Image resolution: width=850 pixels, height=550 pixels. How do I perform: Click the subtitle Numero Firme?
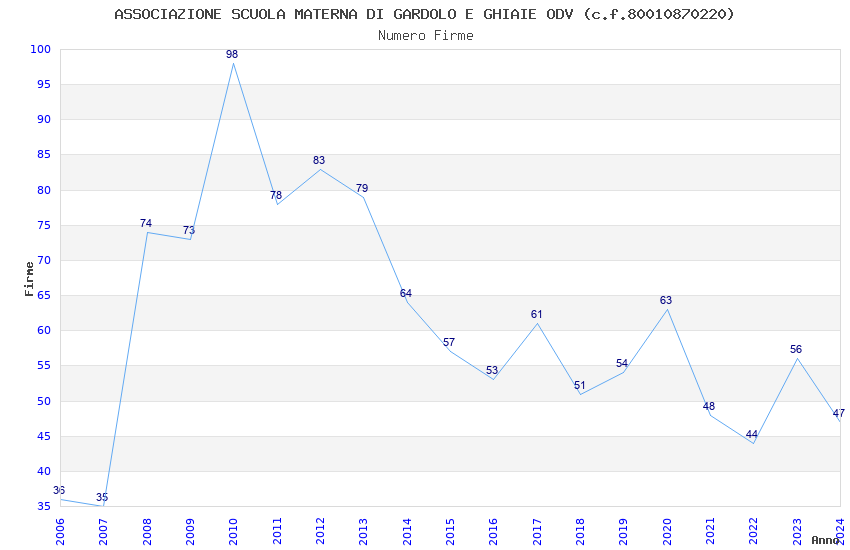tap(426, 35)
